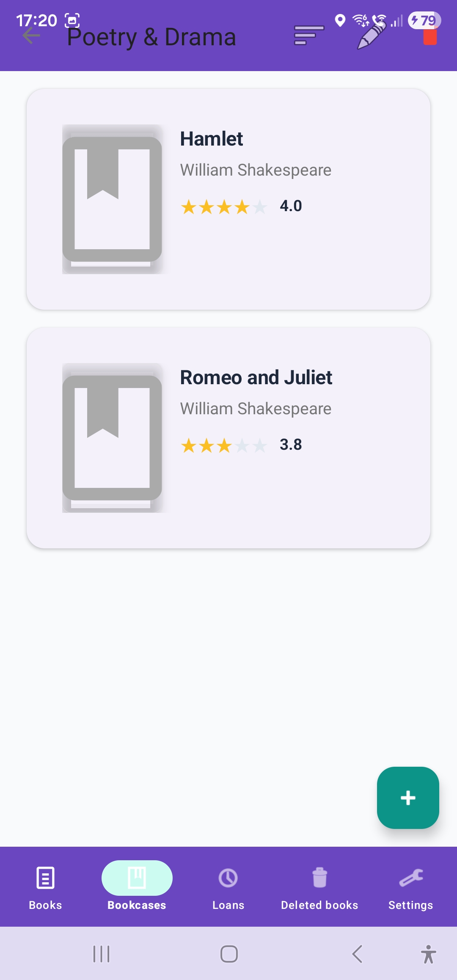Open the sort options icon
Image resolution: width=457 pixels, height=980 pixels.
click(x=309, y=36)
